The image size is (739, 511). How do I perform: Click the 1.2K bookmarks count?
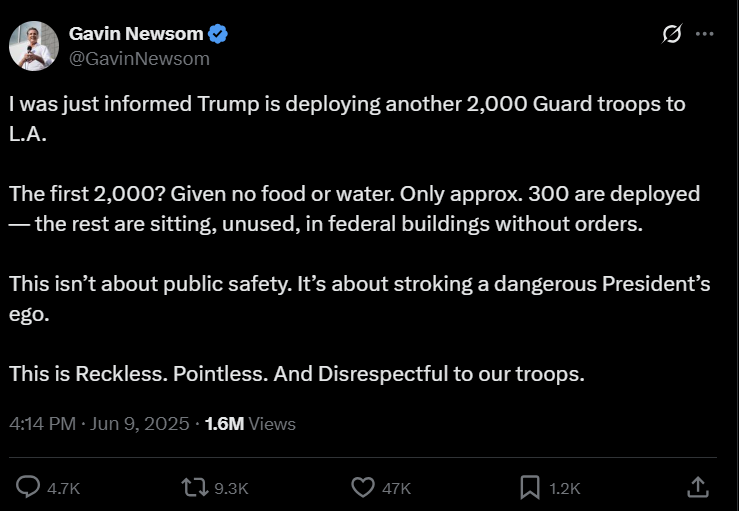565,488
